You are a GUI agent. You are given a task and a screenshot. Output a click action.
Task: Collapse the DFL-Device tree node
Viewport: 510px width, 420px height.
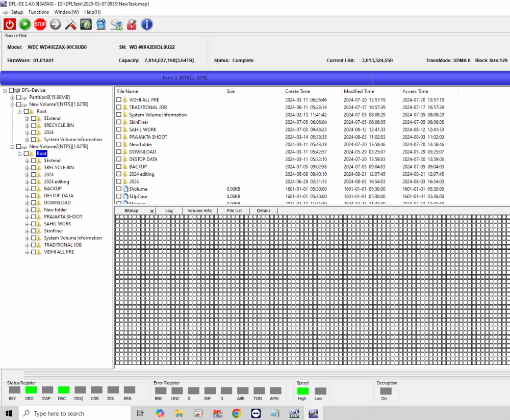click(5, 90)
